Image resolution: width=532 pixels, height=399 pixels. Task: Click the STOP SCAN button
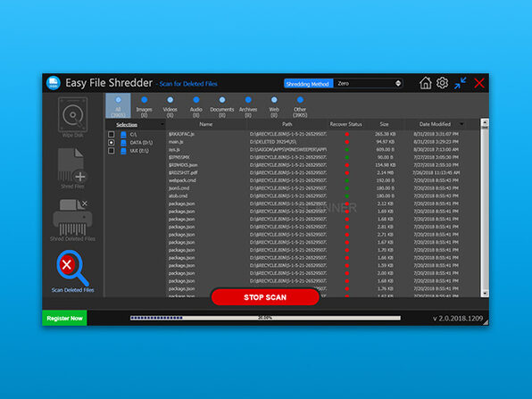[265, 297]
